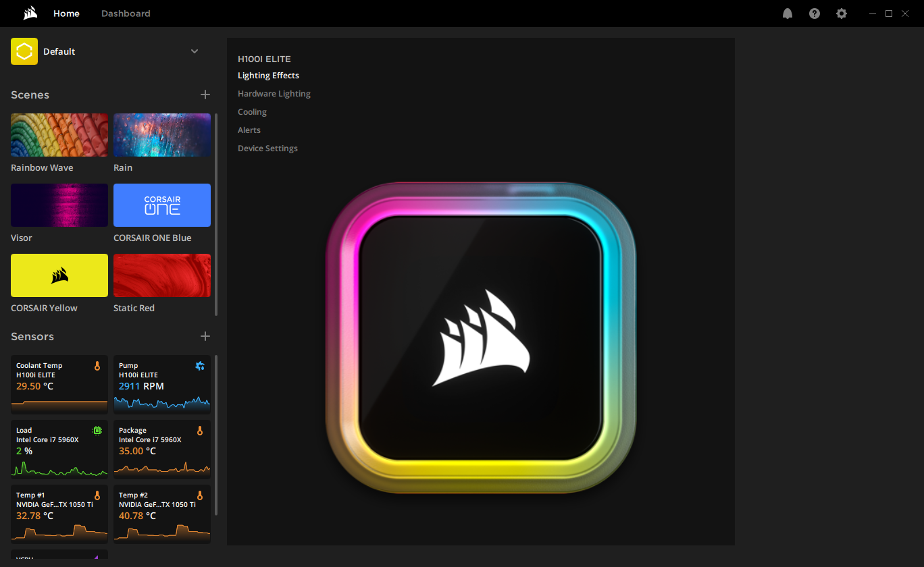Click the 35.00 °C package value

(137, 451)
